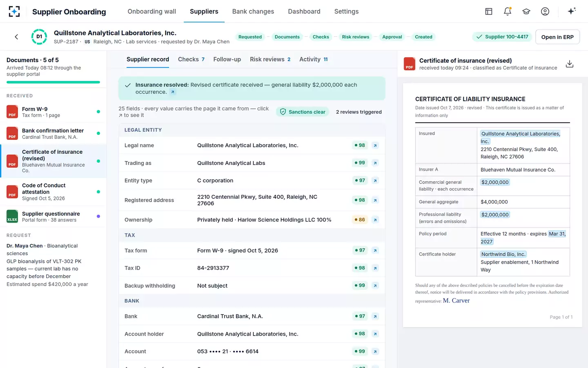Screen dimensions: 588x368
Task: Open source arrow for Ownership field
Action: pyautogui.click(x=375, y=220)
